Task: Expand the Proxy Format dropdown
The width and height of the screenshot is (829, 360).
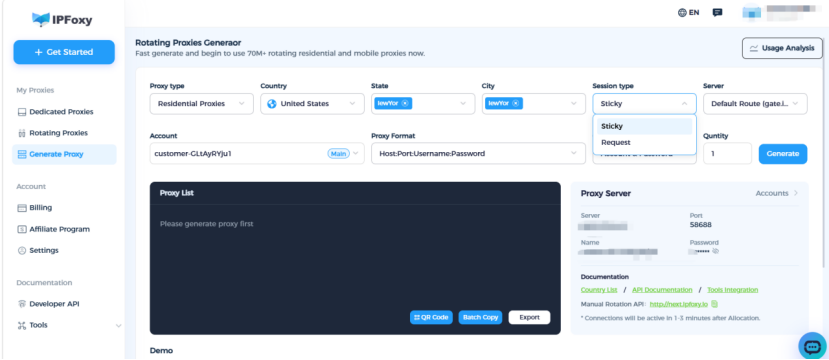Action: (x=478, y=153)
